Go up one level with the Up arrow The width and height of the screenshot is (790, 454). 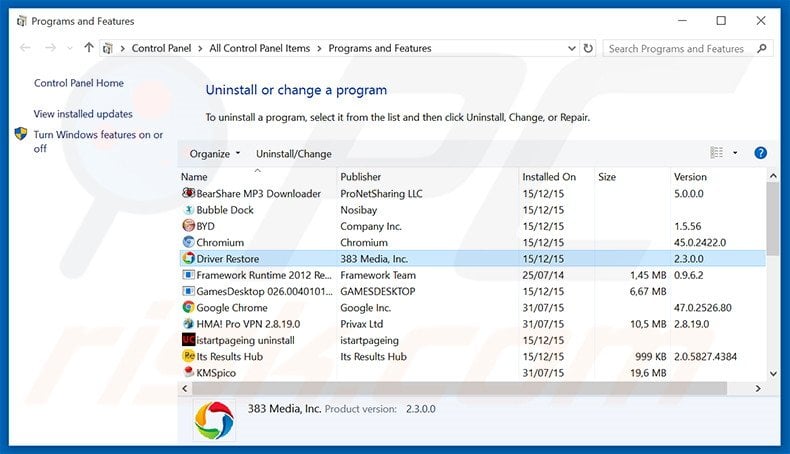point(89,48)
